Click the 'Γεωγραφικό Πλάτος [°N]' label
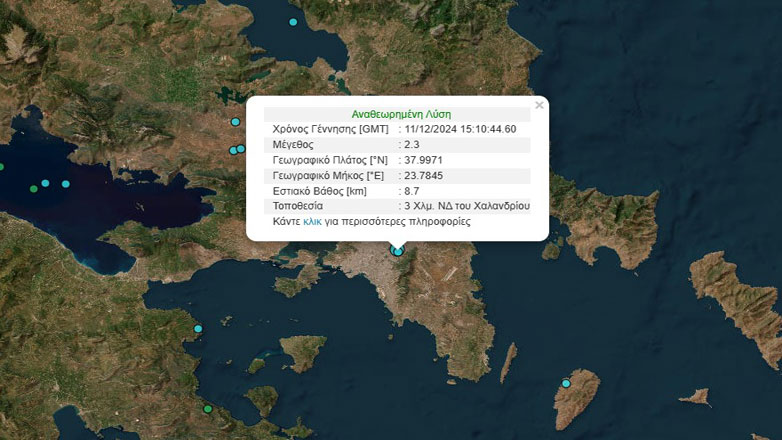782x440 pixels. (x=330, y=160)
